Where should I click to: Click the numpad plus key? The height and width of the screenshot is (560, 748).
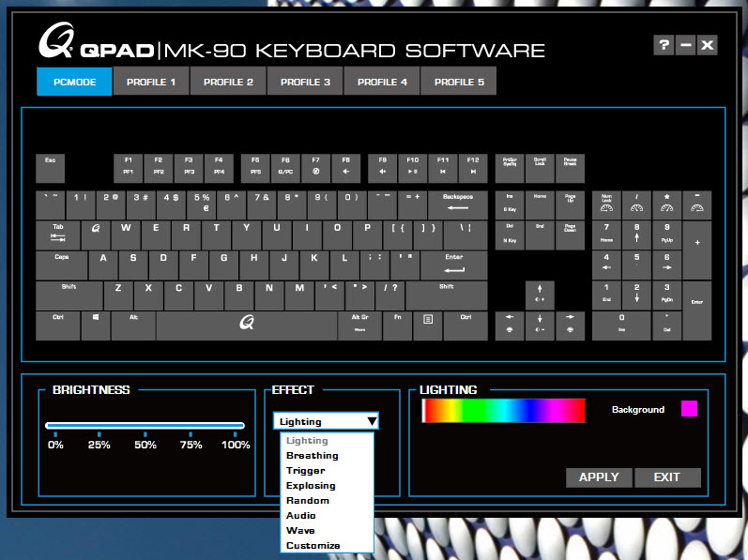pyautogui.click(x=697, y=250)
